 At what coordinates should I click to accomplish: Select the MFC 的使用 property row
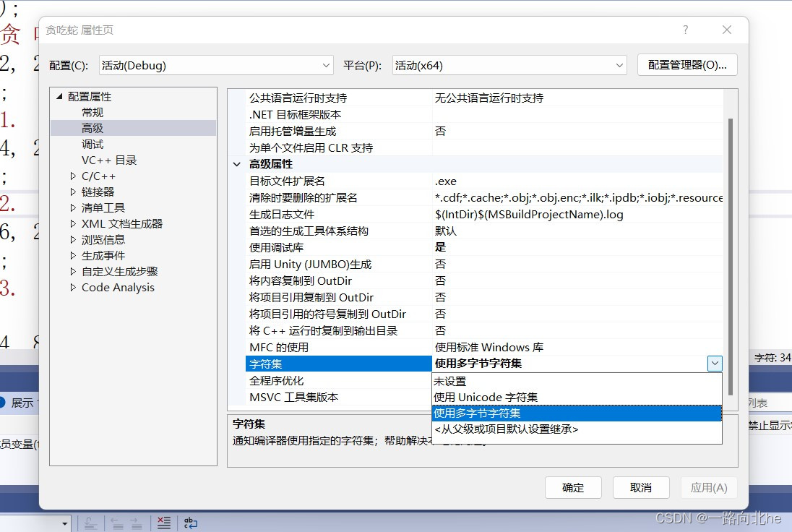tap(484, 348)
